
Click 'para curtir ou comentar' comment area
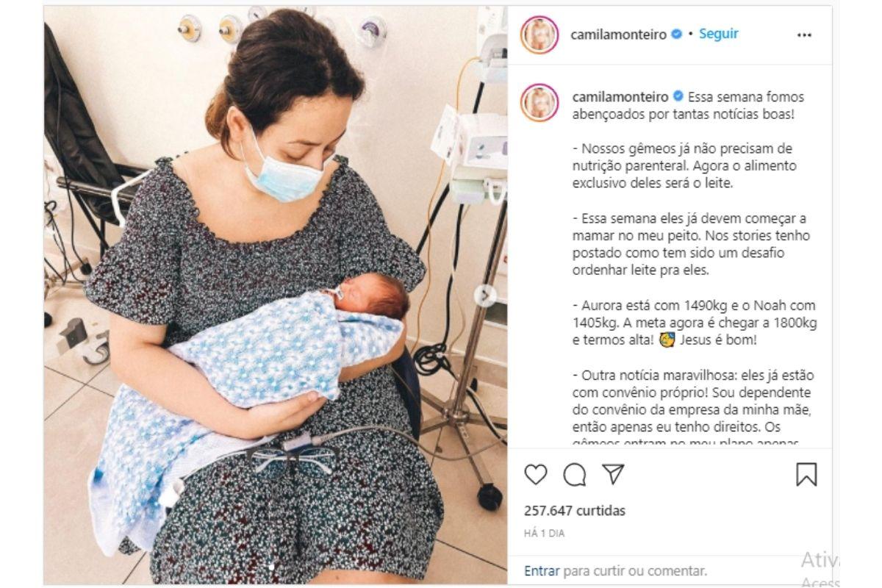635,570
